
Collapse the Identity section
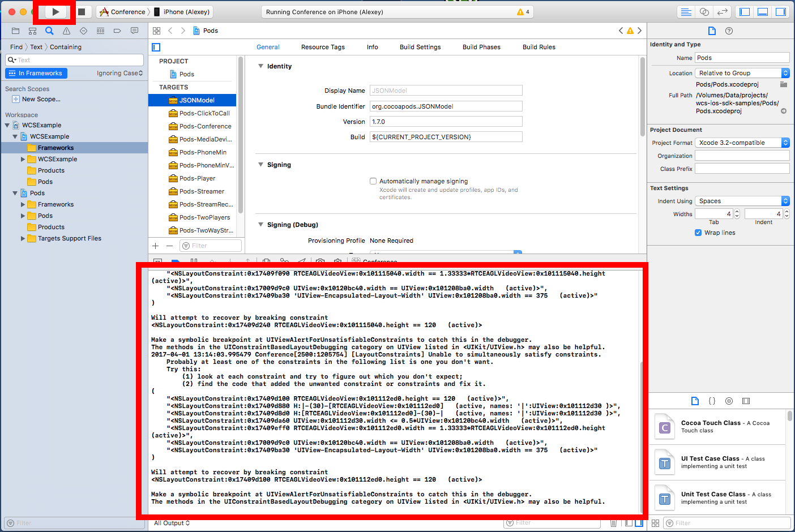[260, 66]
